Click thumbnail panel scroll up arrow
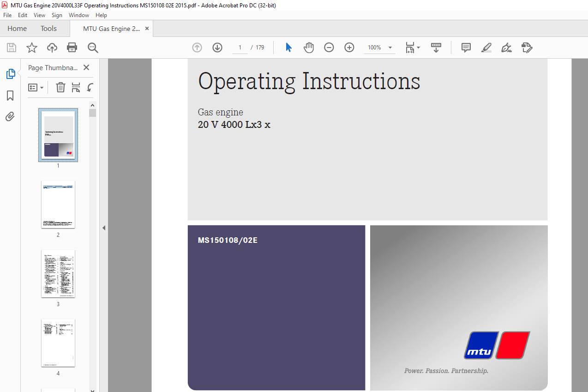Screen dimensions: 588x392 pyautogui.click(x=93, y=105)
